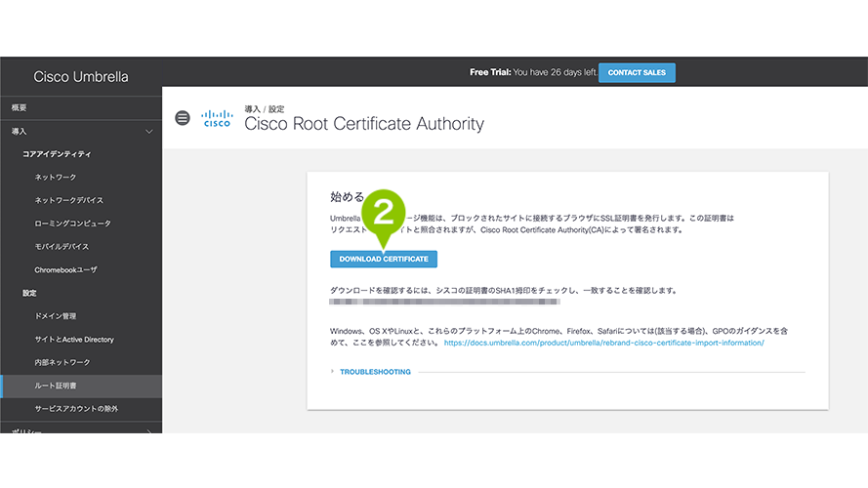Select ルート証明書 in the sidebar
Viewport: 868px width, 488px height.
(81, 386)
